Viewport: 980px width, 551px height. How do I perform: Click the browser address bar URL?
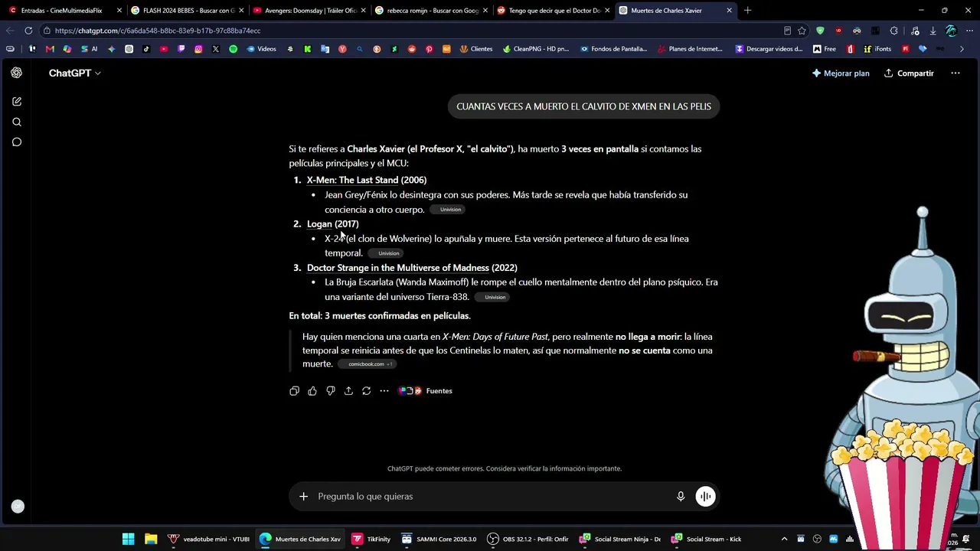coord(158,31)
